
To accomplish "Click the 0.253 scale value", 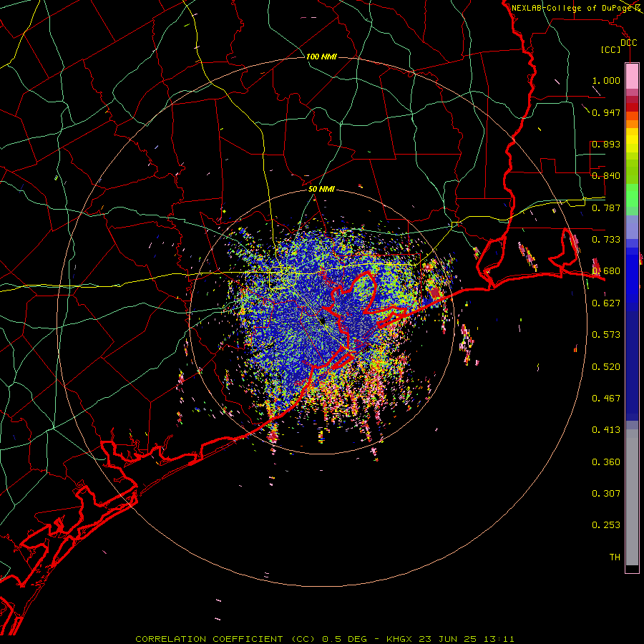I will (606, 525).
